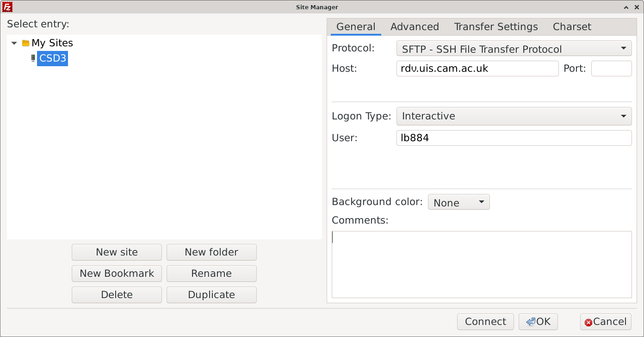Select the CSD3 site entry
This screenshot has width=644, height=337.
coord(52,58)
